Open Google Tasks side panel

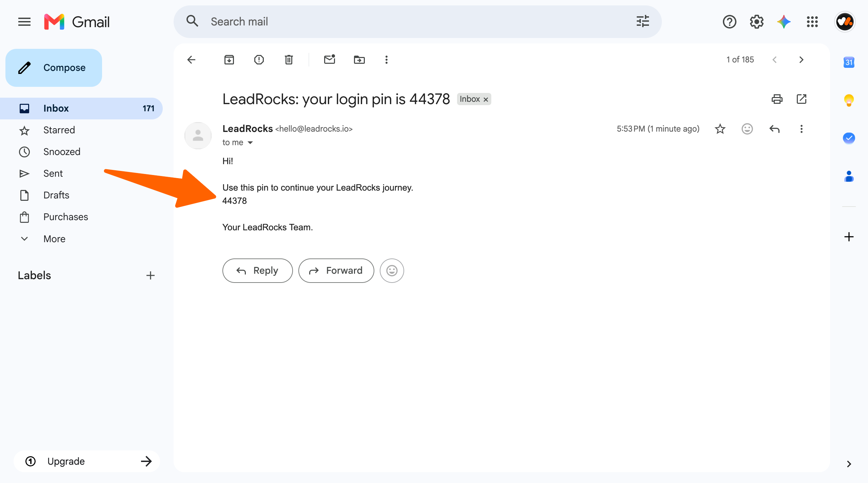point(849,138)
